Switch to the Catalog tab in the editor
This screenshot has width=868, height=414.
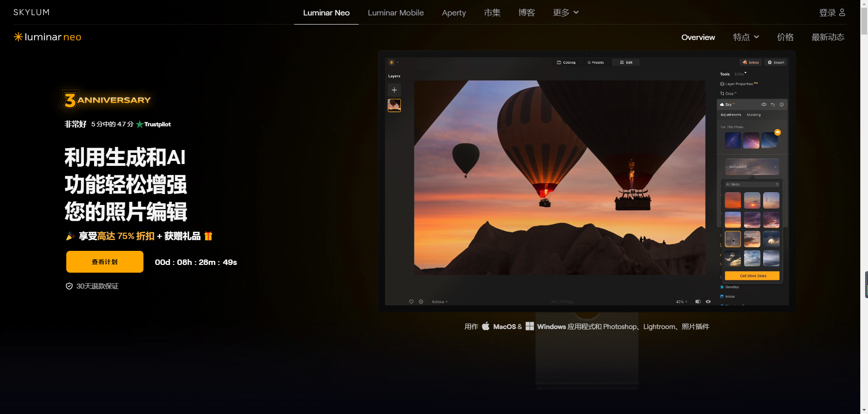(566, 62)
